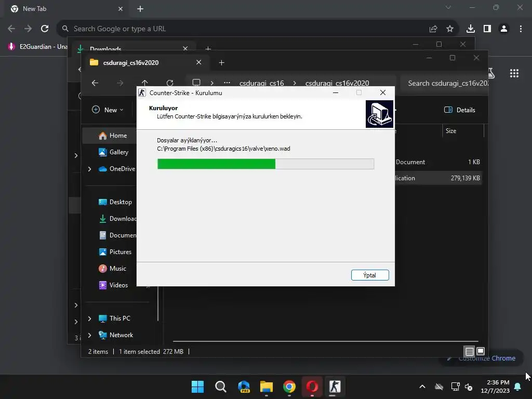Go back in Chrome
The image size is (532, 399).
pos(11,29)
